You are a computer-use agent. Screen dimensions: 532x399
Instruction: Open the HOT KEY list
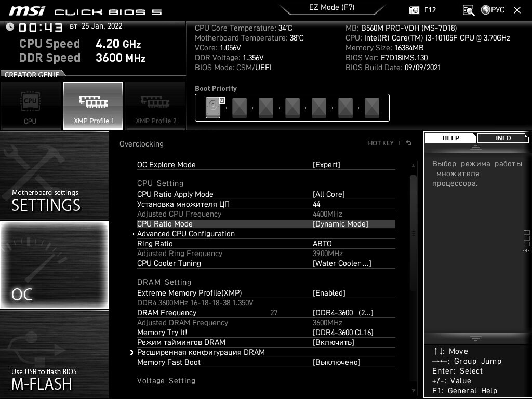(x=381, y=143)
